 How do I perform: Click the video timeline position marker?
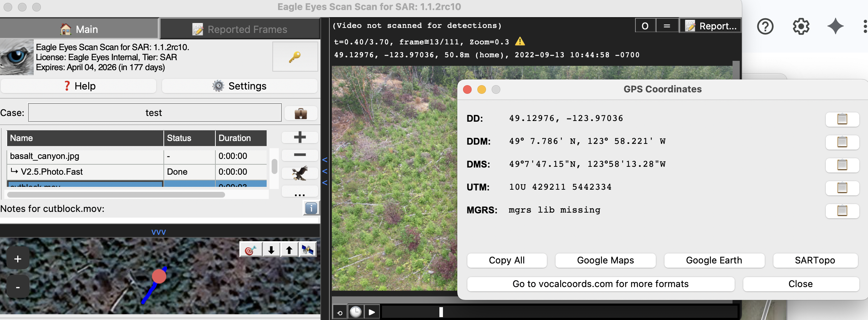click(x=441, y=312)
